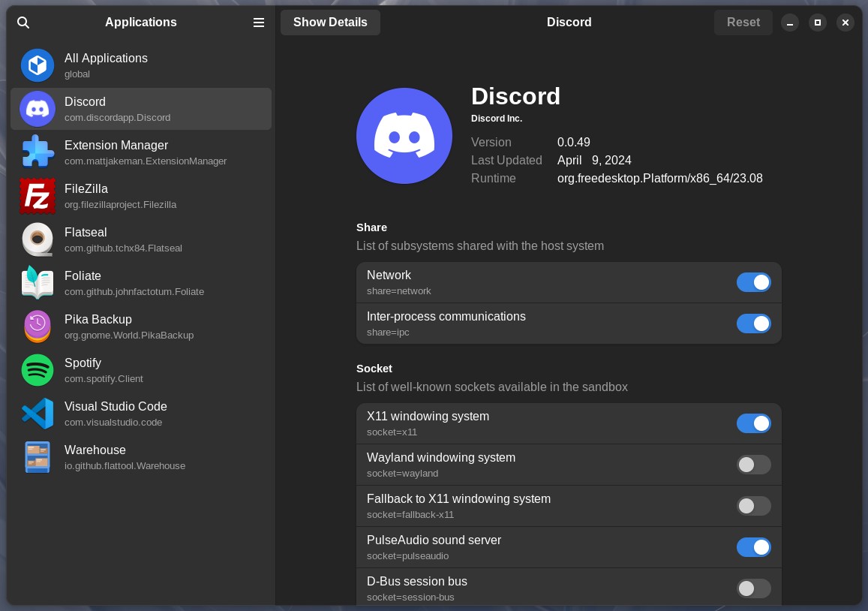The image size is (868, 611).
Task: Open the hamburger main menu
Action: (x=259, y=23)
